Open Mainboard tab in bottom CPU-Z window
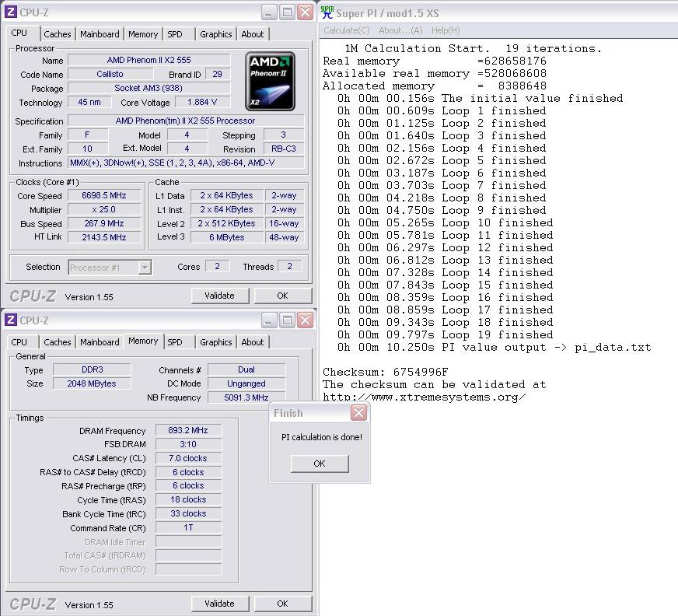This screenshot has width=678, height=616. pyautogui.click(x=100, y=342)
